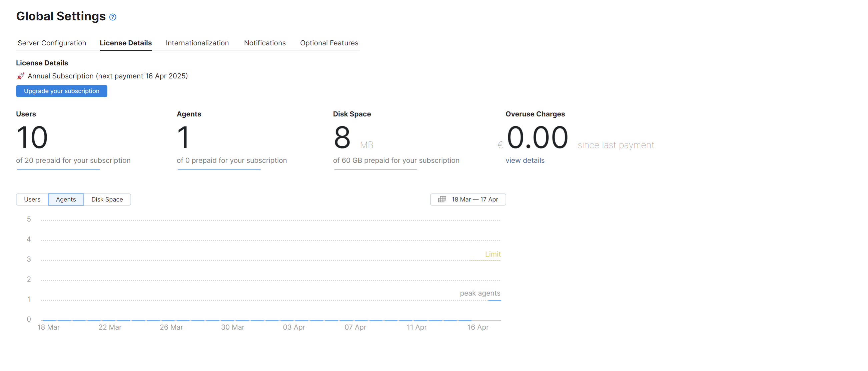Open the view details link
Viewport: 868px width, 371px height.
525,160
